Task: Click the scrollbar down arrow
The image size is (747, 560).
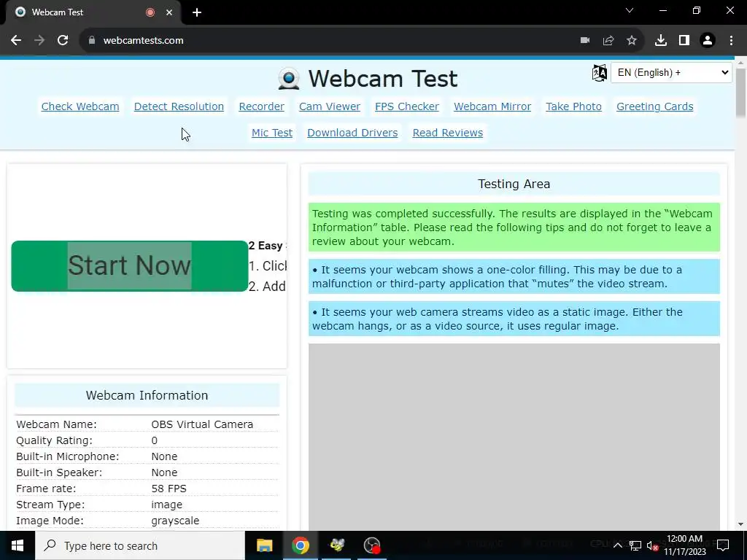Action: [741, 525]
